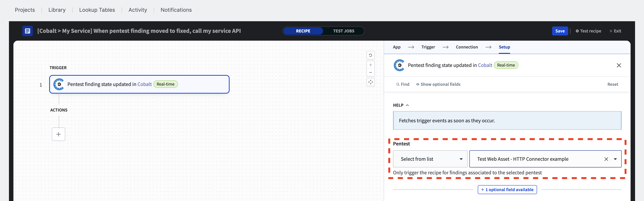Select the Setup step tab
The height and width of the screenshot is (201, 644).
click(504, 47)
